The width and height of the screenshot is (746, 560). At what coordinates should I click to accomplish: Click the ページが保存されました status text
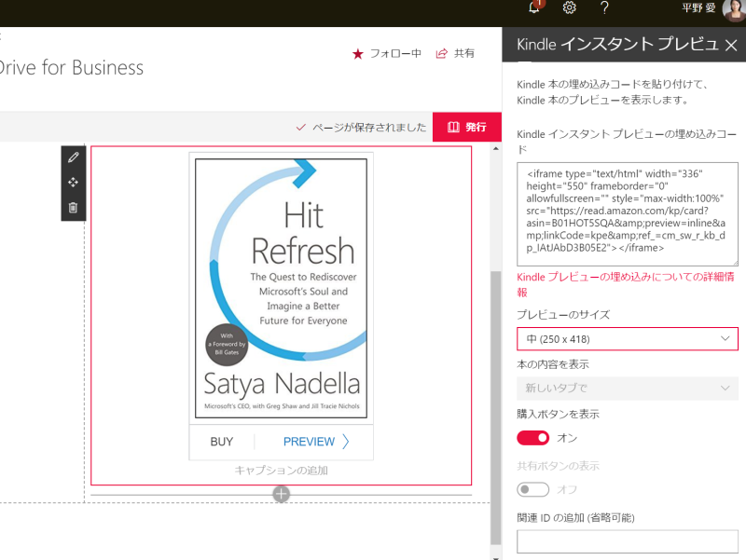(x=369, y=128)
